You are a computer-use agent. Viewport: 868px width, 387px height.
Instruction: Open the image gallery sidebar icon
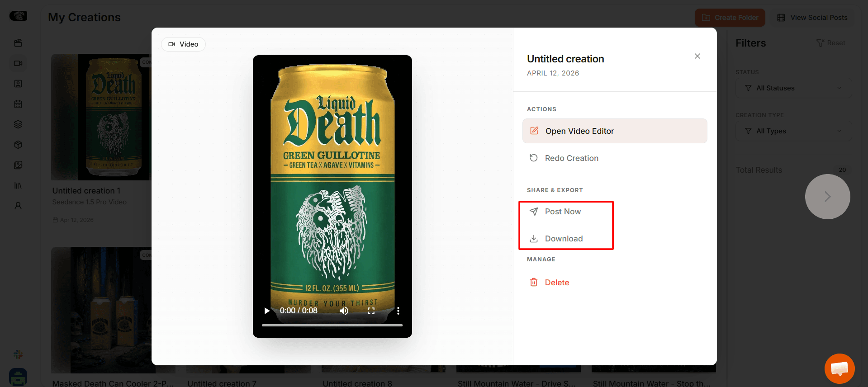pos(18,165)
